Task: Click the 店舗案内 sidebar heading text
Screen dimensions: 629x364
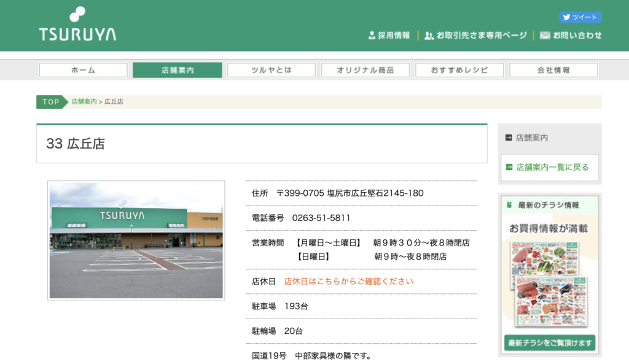Action: pyautogui.click(x=532, y=138)
